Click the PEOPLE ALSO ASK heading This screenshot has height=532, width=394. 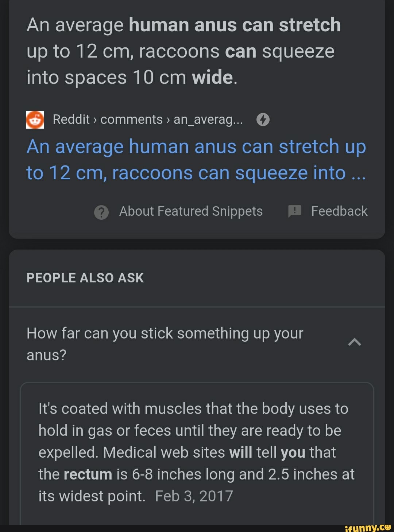click(x=85, y=278)
